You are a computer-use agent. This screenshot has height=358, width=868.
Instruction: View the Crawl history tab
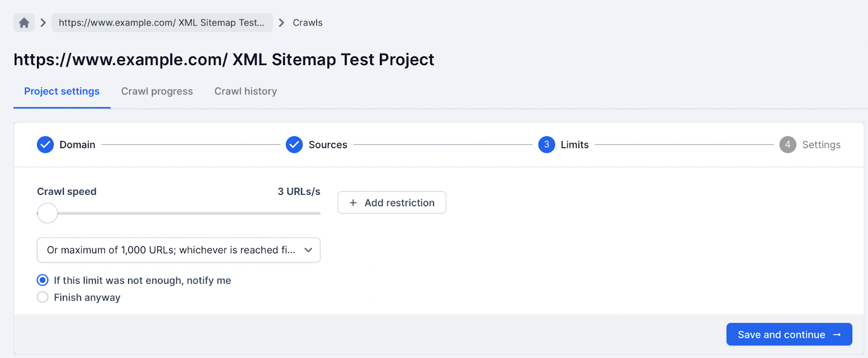pos(246,91)
